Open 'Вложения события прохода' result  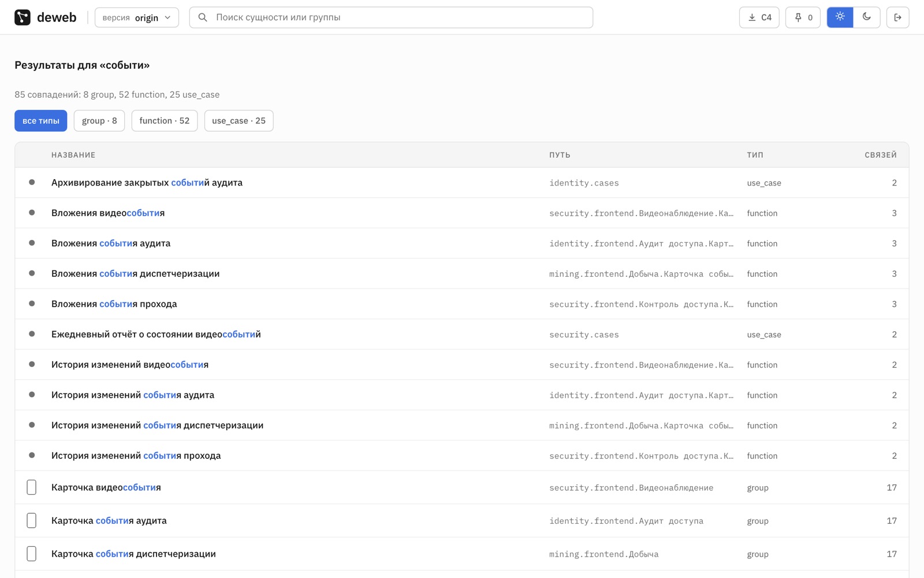click(462, 304)
